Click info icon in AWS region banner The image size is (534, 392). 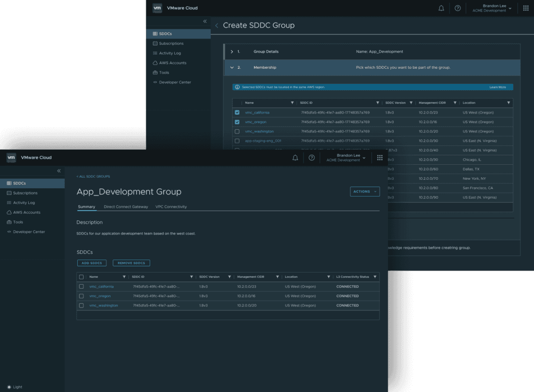pos(237,87)
